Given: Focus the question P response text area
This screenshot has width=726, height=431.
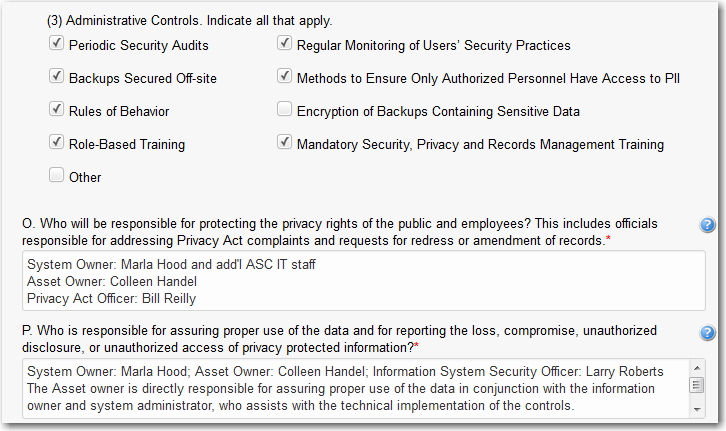Looking at the screenshot, I should pyautogui.click(x=350, y=389).
